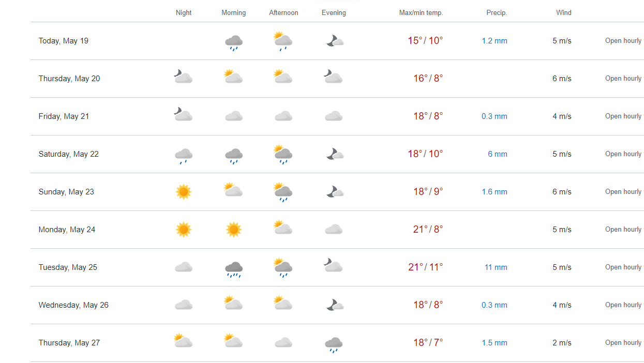Viewport: 644px width, 363px height.
Task: Click Tuesday May 25 morning heavy rain icon
Action: tap(234, 268)
